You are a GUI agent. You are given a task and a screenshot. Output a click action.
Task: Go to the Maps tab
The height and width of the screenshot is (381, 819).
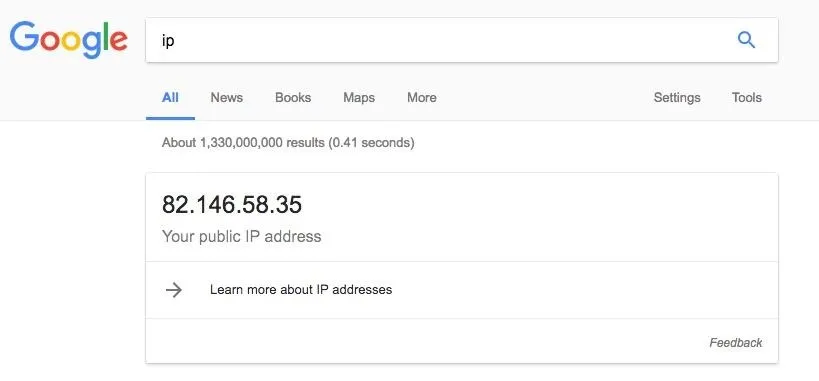(x=359, y=98)
